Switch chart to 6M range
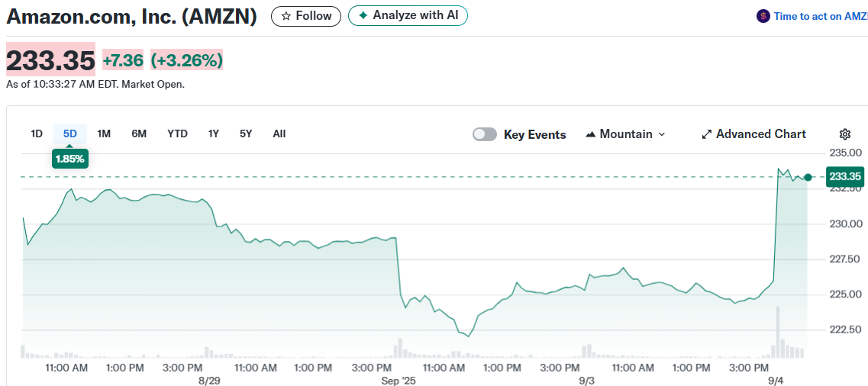Viewport: 868px width, 386px height. [139, 133]
